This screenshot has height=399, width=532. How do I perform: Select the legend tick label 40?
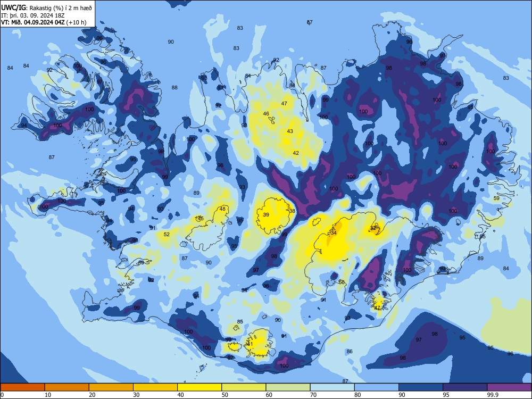click(x=180, y=395)
